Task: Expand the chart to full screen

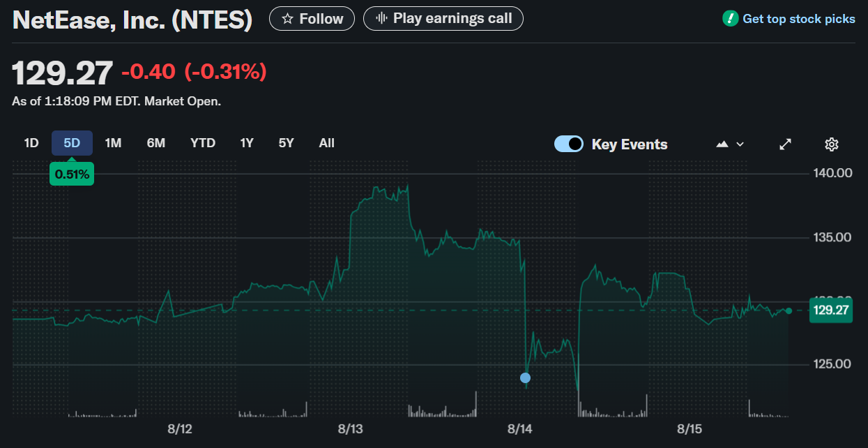Action: pyautogui.click(x=785, y=144)
